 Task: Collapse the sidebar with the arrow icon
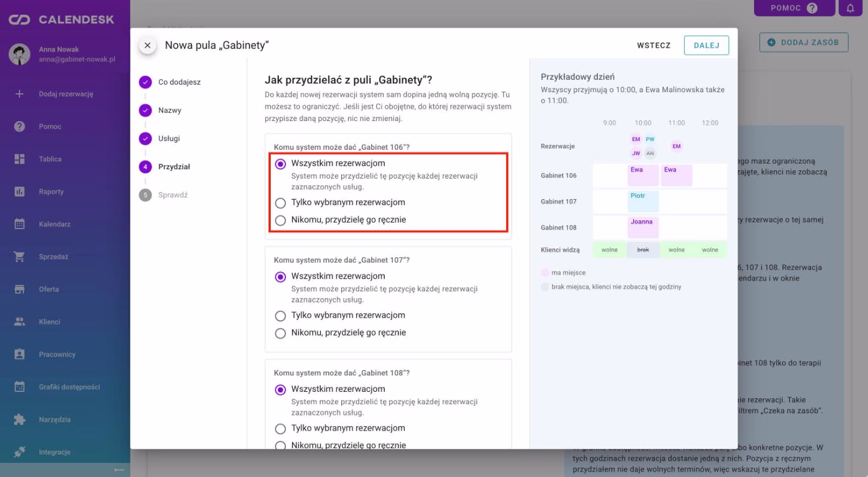[x=119, y=470]
